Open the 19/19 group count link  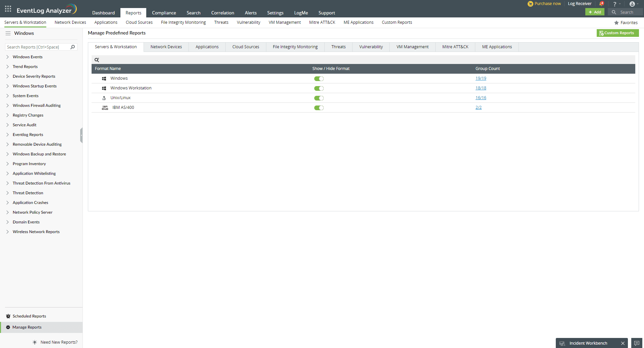coord(481,78)
